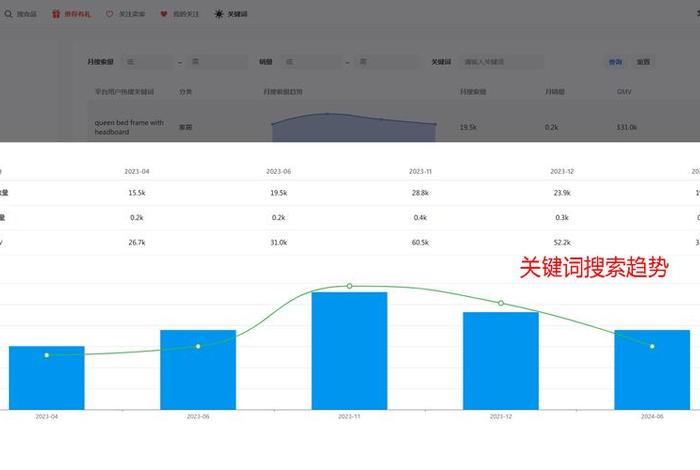
Task: Click the green line data point on 2023-06 bar
Action: (198, 346)
